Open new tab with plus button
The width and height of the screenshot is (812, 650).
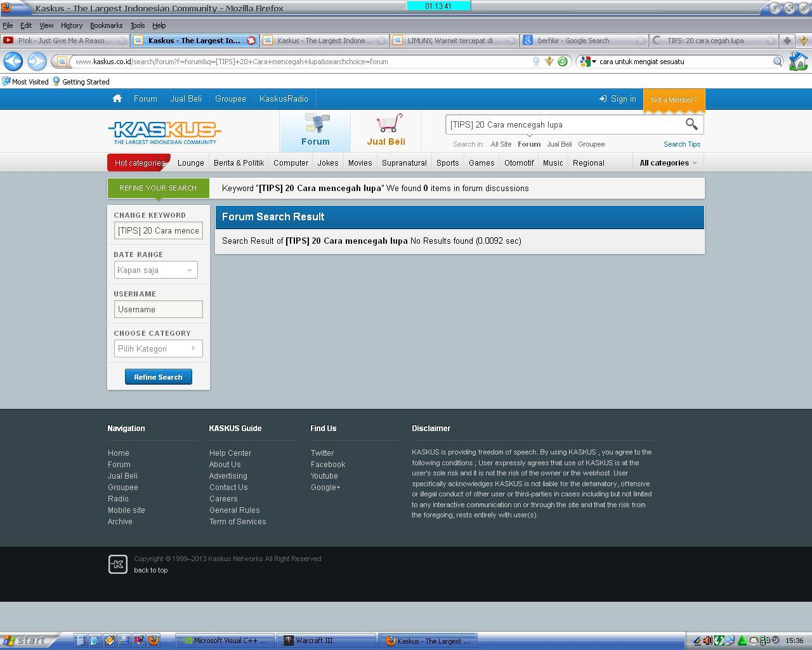click(x=787, y=41)
